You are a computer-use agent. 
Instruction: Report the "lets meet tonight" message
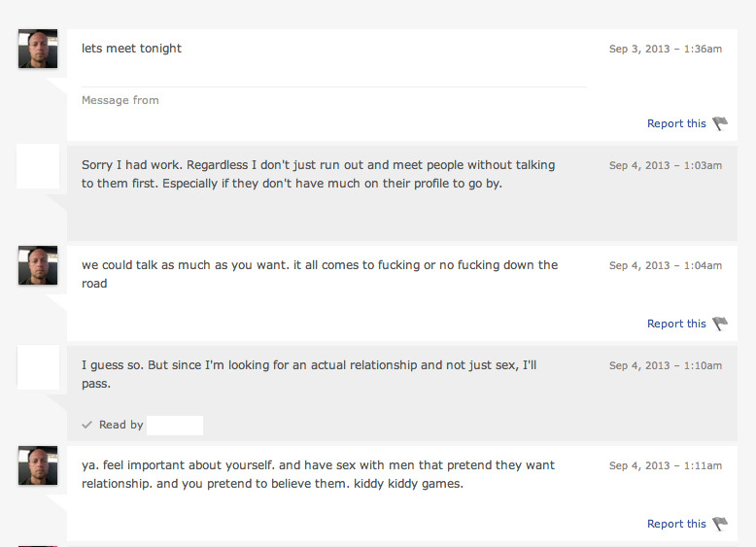point(676,123)
